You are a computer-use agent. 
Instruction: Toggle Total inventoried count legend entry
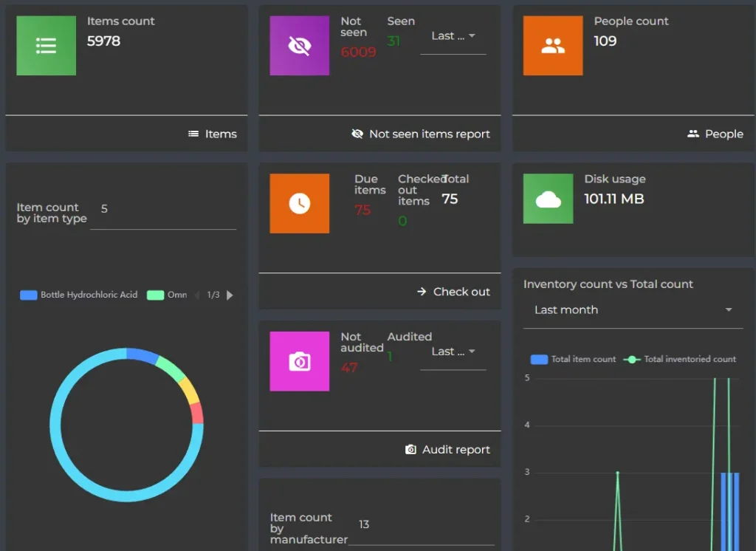[x=680, y=359]
